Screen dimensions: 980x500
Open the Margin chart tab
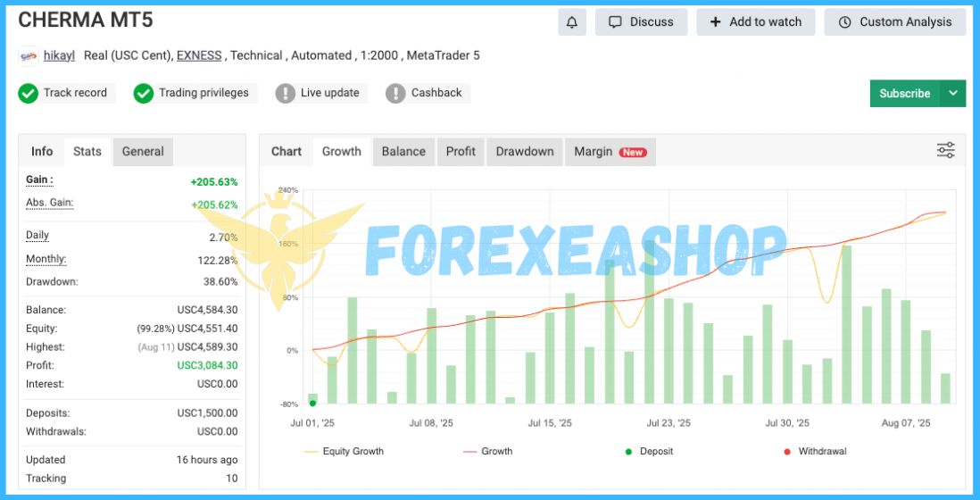[x=610, y=151]
